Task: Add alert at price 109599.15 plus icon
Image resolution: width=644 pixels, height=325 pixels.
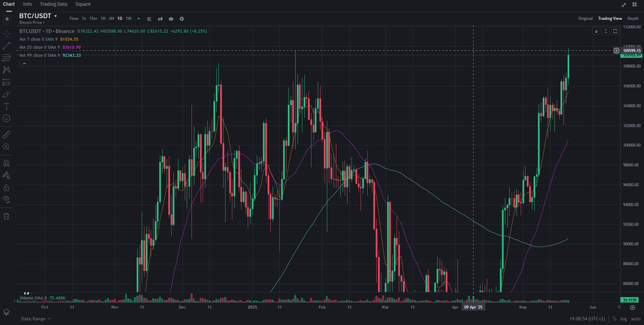Action: pos(616,50)
